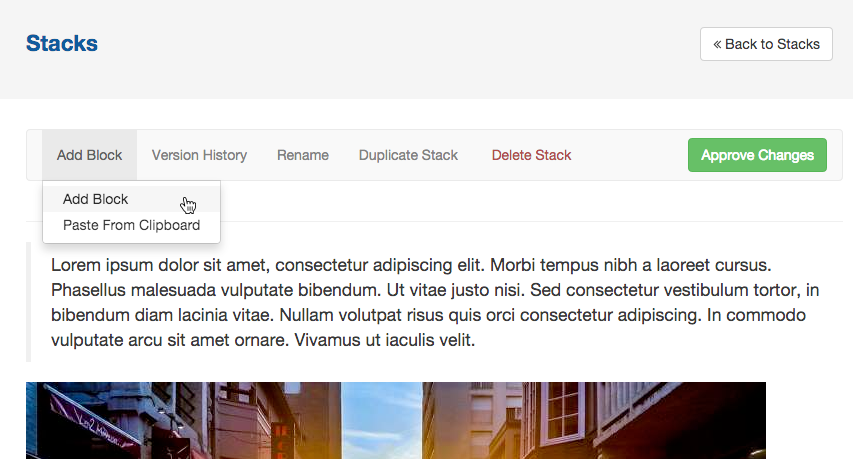Go back via the Back to Stacks button

click(x=766, y=44)
